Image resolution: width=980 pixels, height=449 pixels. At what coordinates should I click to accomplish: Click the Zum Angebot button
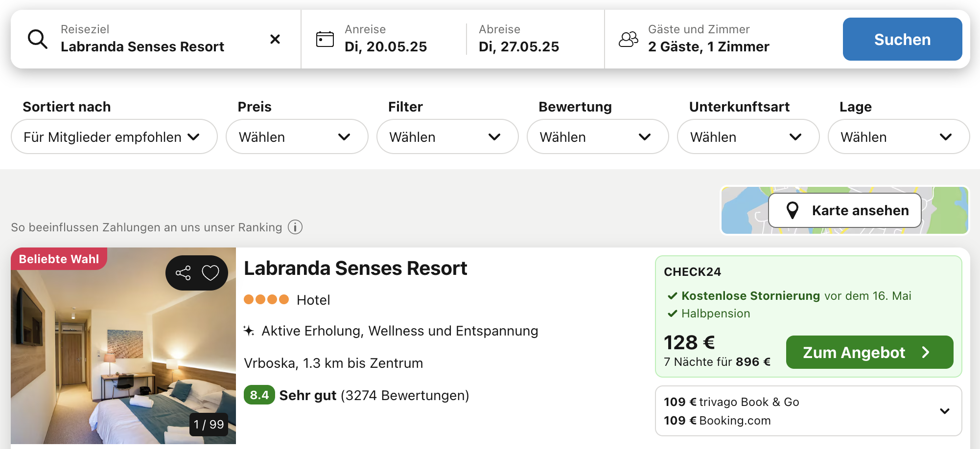click(x=870, y=352)
